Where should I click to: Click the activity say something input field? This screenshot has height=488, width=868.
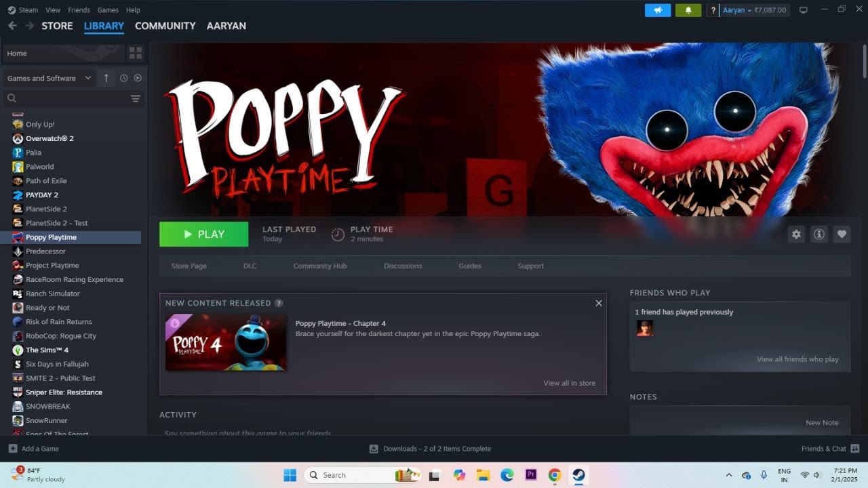point(383,432)
